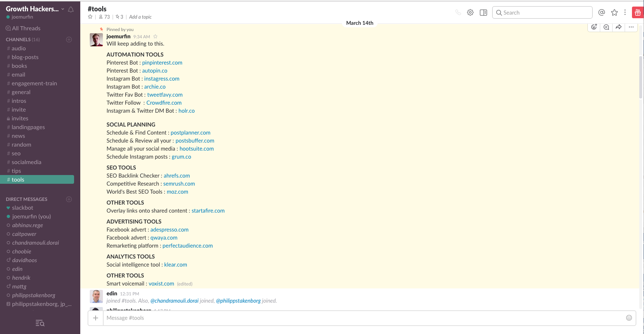Click Add a topic
Viewport: 644px width, 334px height.
(140, 17)
